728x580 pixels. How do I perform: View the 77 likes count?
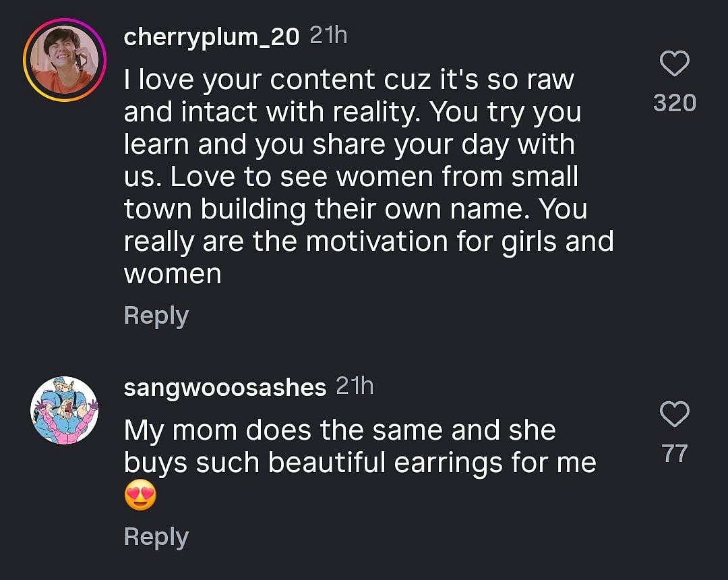pyautogui.click(x=674, y=453)
